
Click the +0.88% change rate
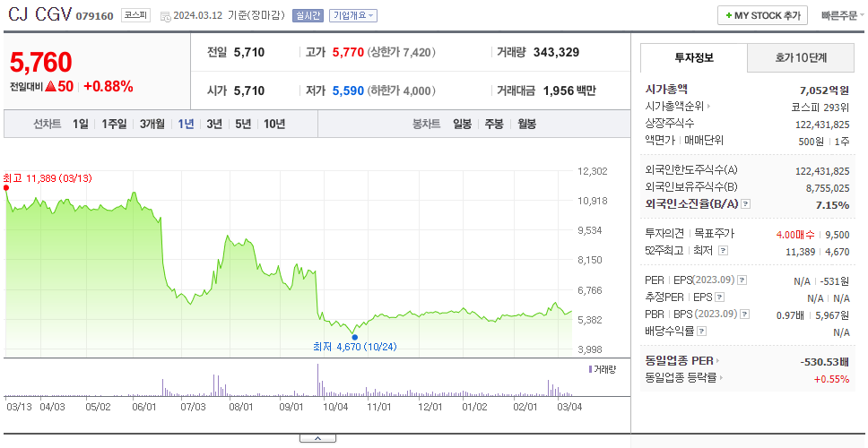(x=108, y=87)
